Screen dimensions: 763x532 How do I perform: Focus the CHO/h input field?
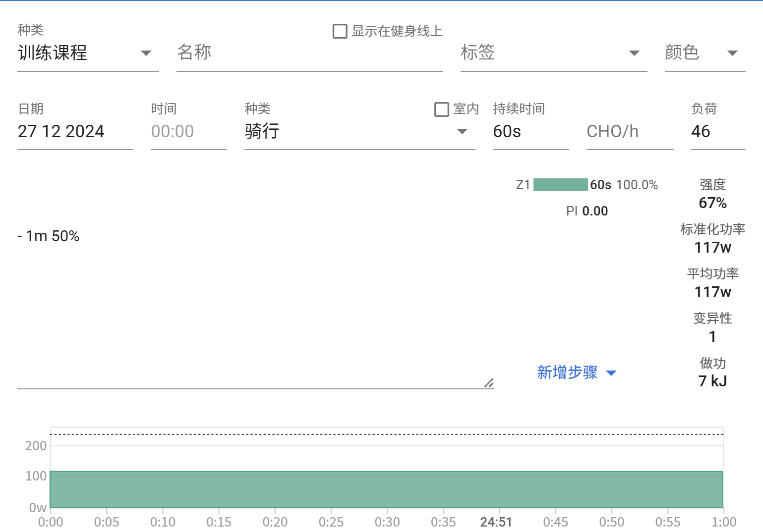tap(629, 132)
